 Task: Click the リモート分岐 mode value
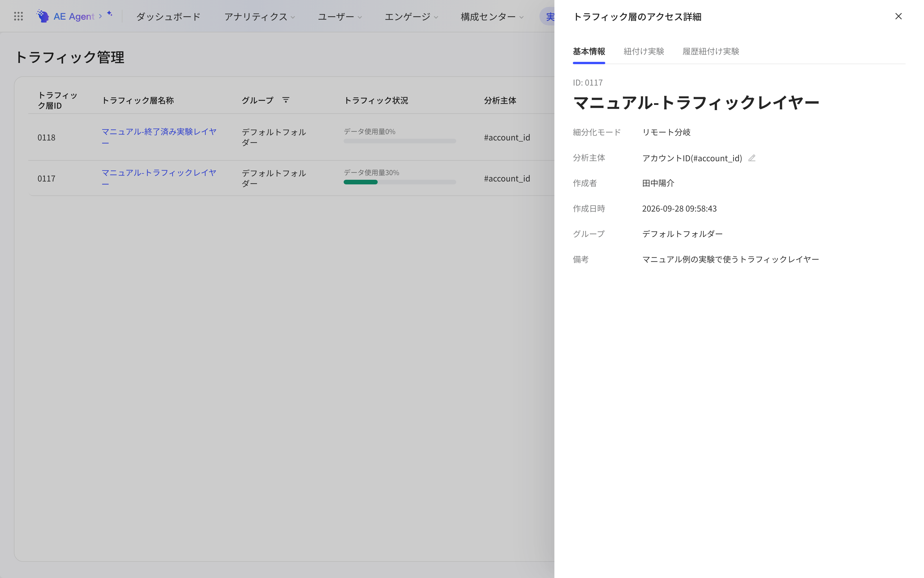666,132
